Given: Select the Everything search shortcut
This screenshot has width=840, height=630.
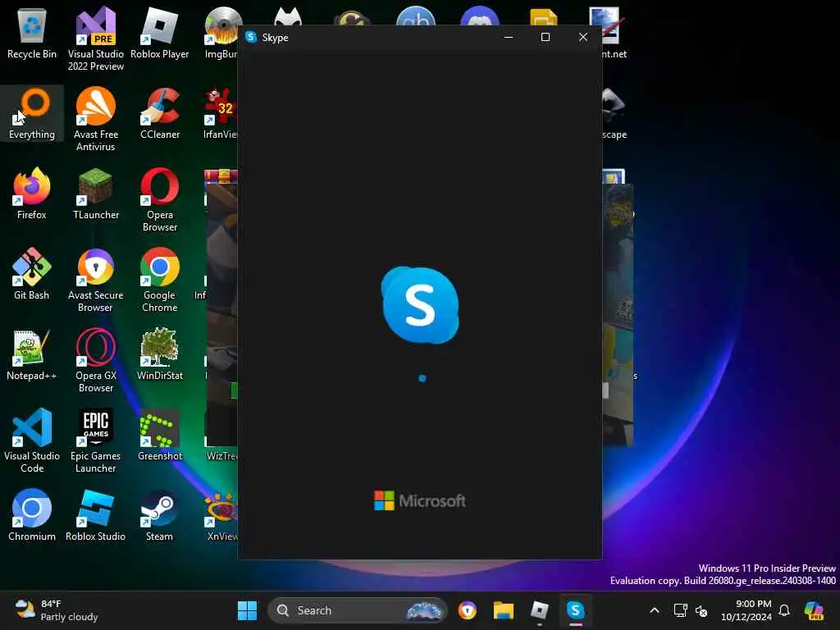Looking at the screenshot, I should coord(32,113).
